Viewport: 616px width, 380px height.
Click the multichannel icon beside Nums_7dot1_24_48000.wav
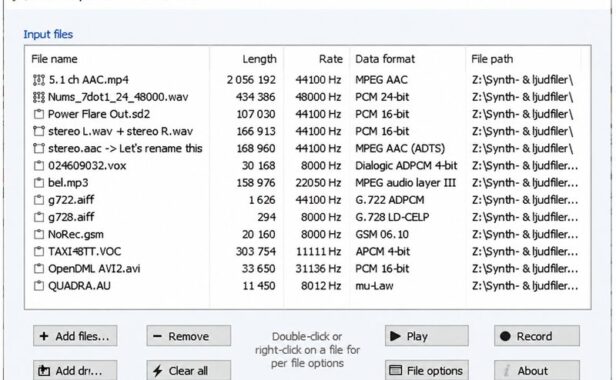tap(38, 97)
